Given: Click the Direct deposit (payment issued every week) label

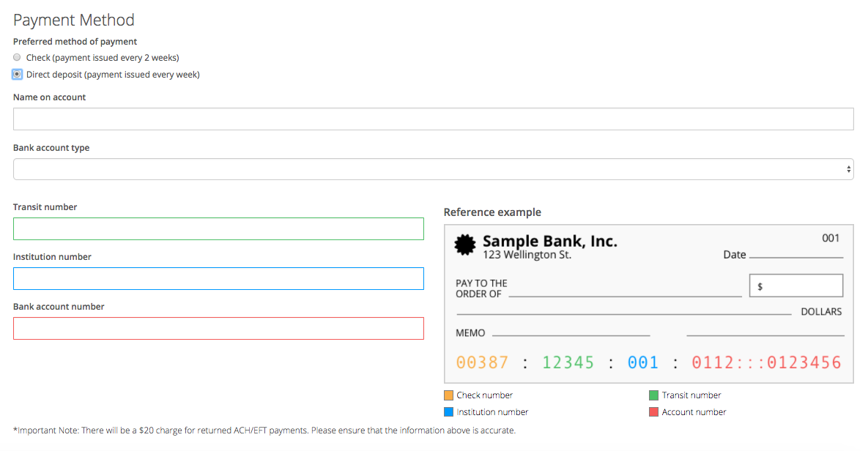Looking at the screenshot, I should pos(113,74).
